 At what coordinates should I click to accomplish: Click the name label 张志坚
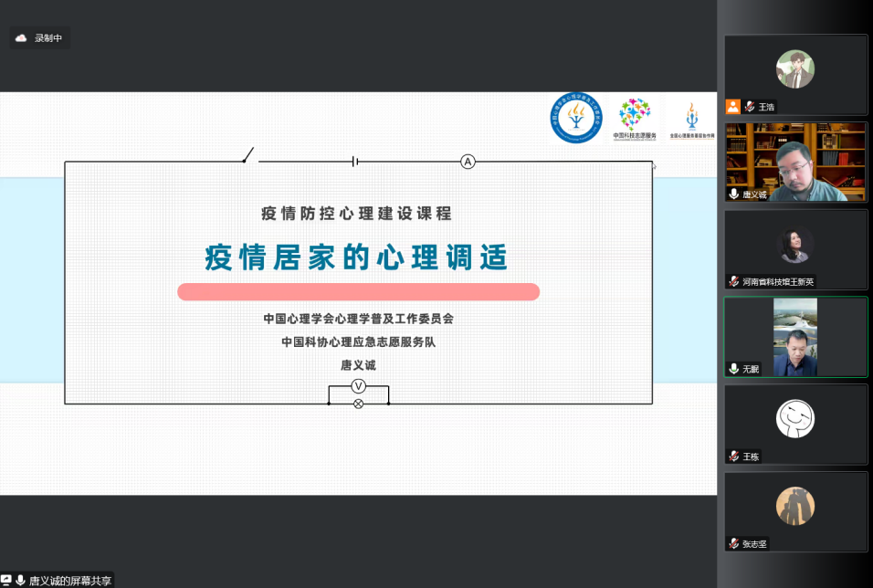[754, 544]
